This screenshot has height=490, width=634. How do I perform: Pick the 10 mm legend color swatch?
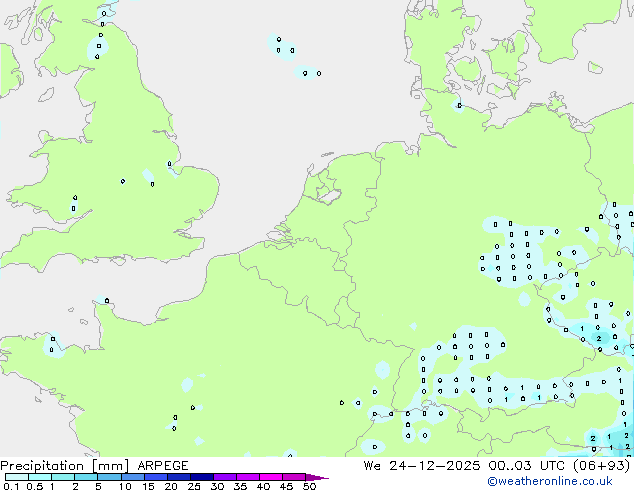coord(134,477)
